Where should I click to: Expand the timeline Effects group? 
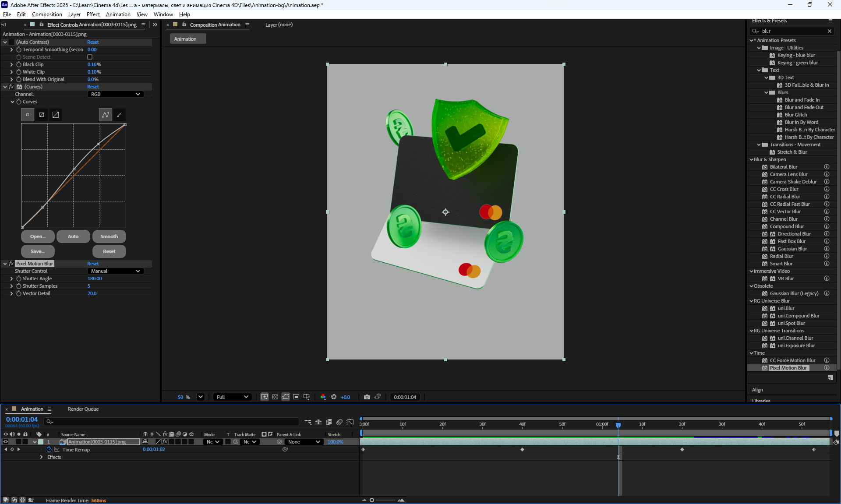pos(42,457)
